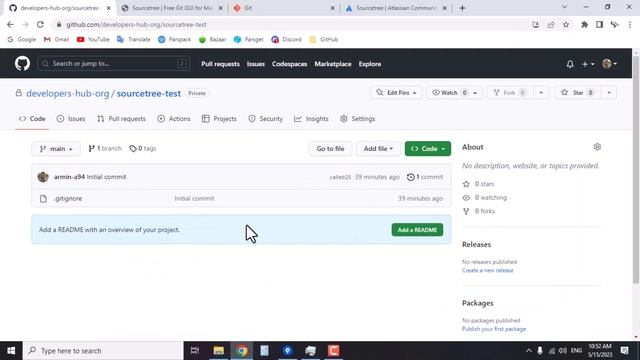
Task: Open File Explorer from taskbar
Action: (219, 351)
